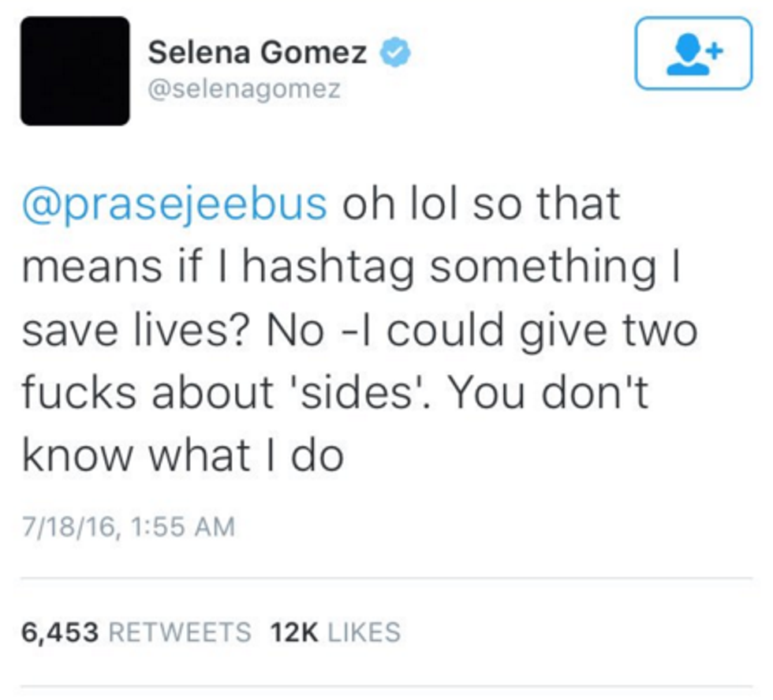This screenshot has width=773, height=700.
Task: View the 12K likes number
Action: 292,632
